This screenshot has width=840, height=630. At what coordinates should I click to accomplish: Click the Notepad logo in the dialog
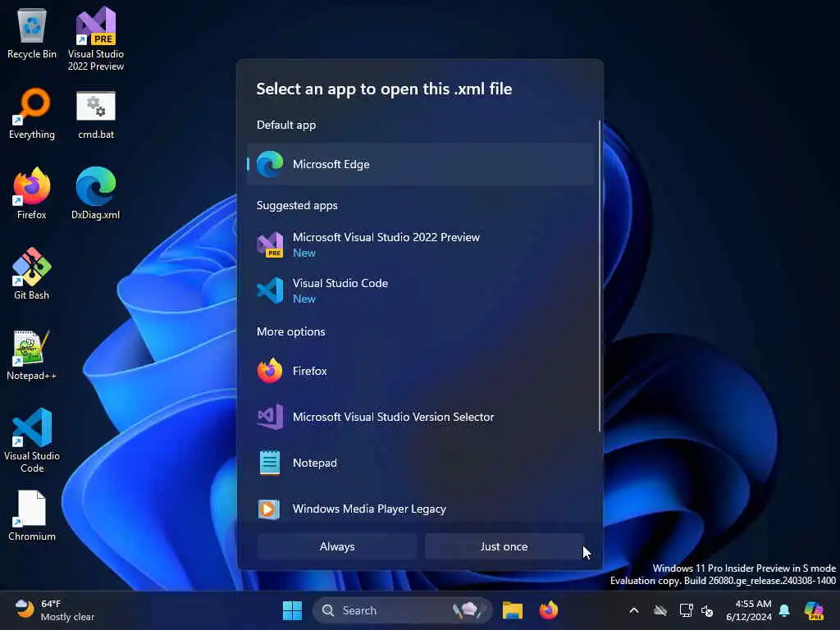pyautogui.click(x=270, y=463)
